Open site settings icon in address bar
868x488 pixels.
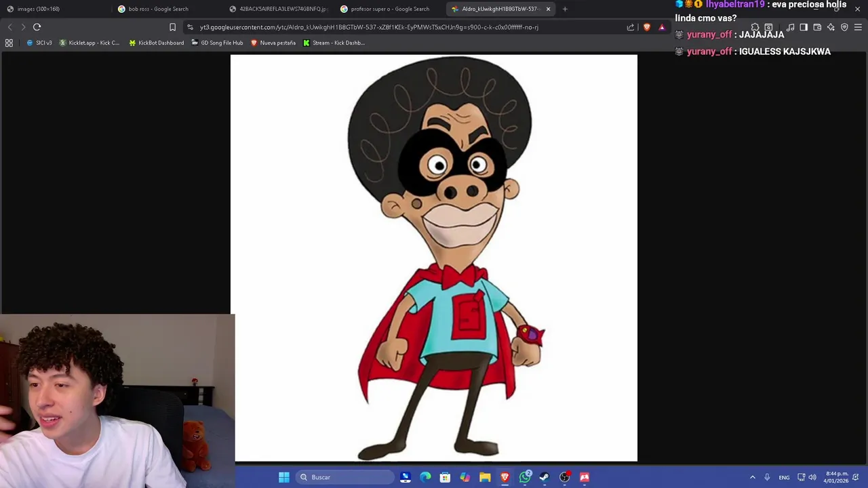[x=190, y=27]
